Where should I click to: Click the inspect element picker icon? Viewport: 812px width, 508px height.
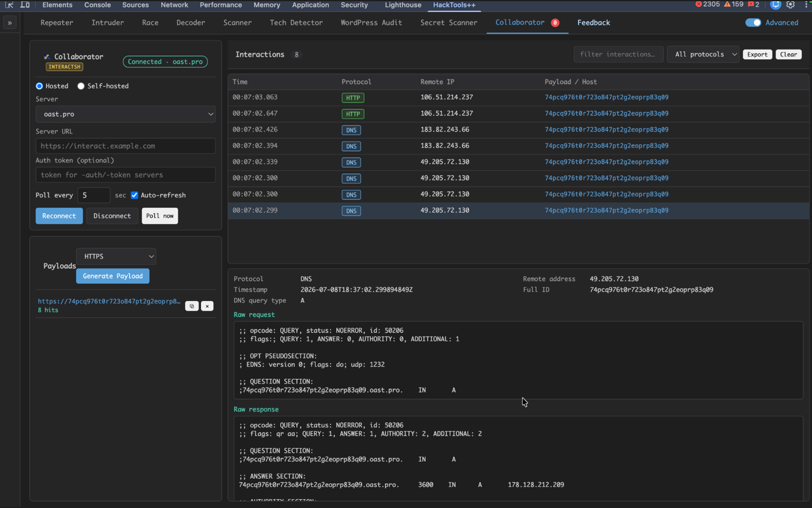click(x=9, y=4)
